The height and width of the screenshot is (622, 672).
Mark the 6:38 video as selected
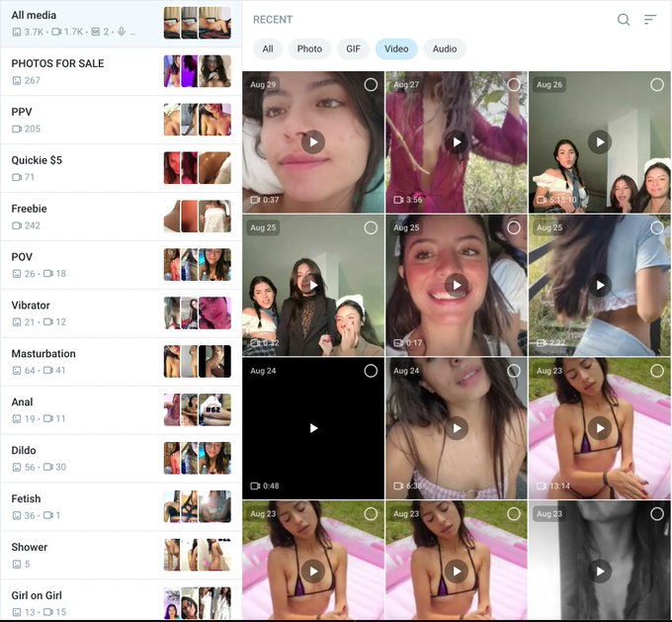tap(514, 371)
